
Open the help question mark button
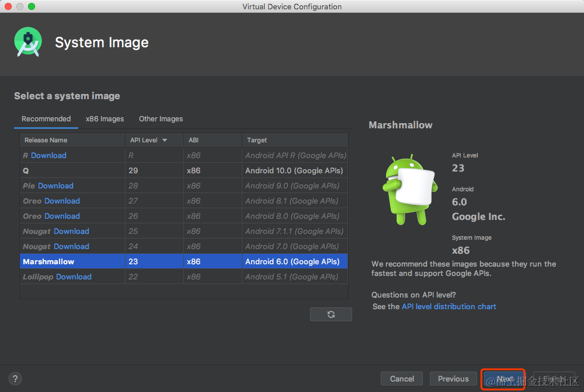(x=15, y=379)
